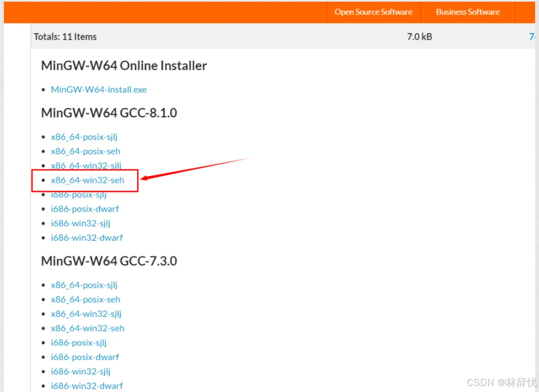Open GCC-8.1.0 i686-win32-sjlj link
This screenshot has width=539, height=392.
click(80, 223)
